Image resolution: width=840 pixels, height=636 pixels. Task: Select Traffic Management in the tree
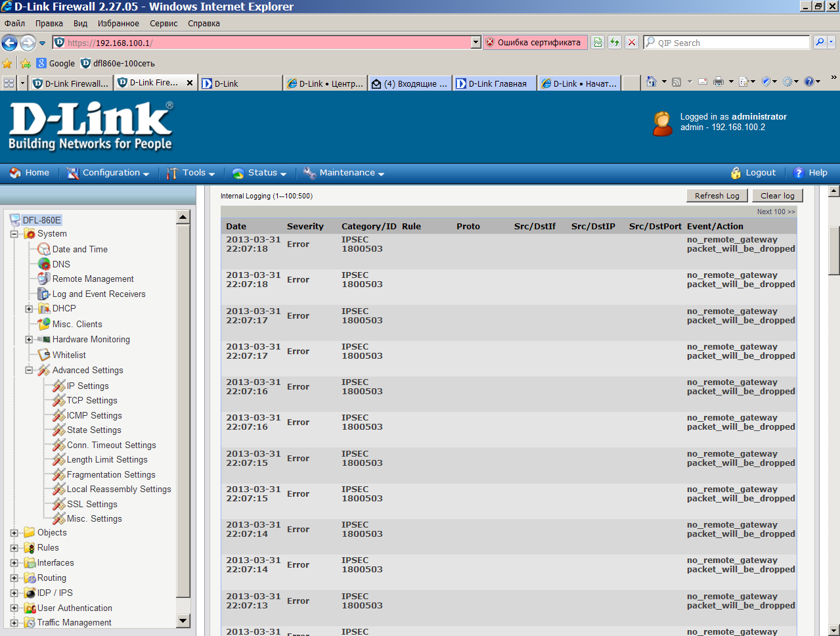[74, 622]
